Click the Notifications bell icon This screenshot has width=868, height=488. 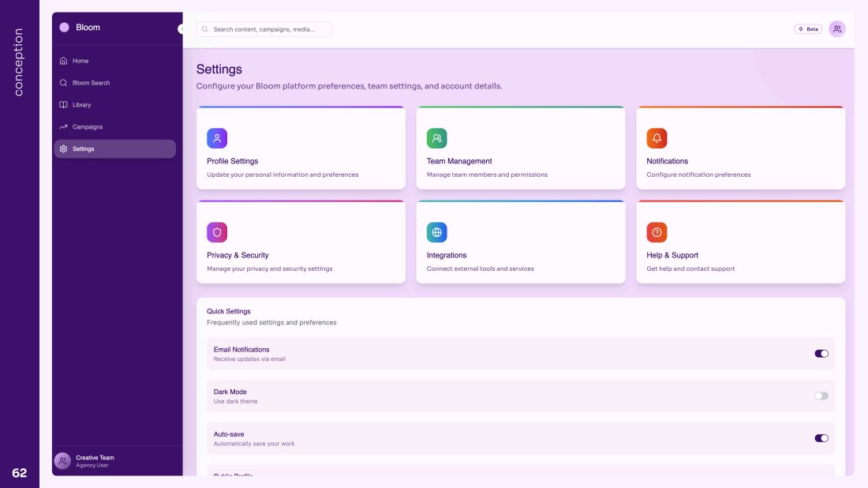tap(657, 138)
